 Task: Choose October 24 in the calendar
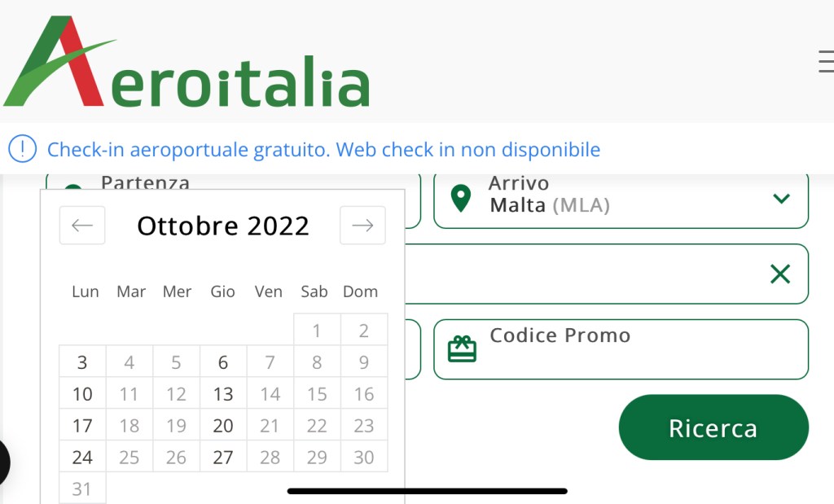pos(82,457)
